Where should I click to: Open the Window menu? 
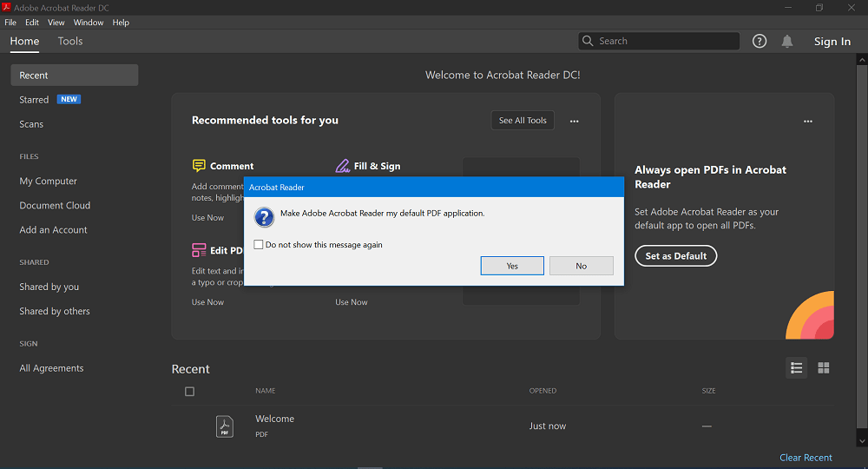coord(89,23)
